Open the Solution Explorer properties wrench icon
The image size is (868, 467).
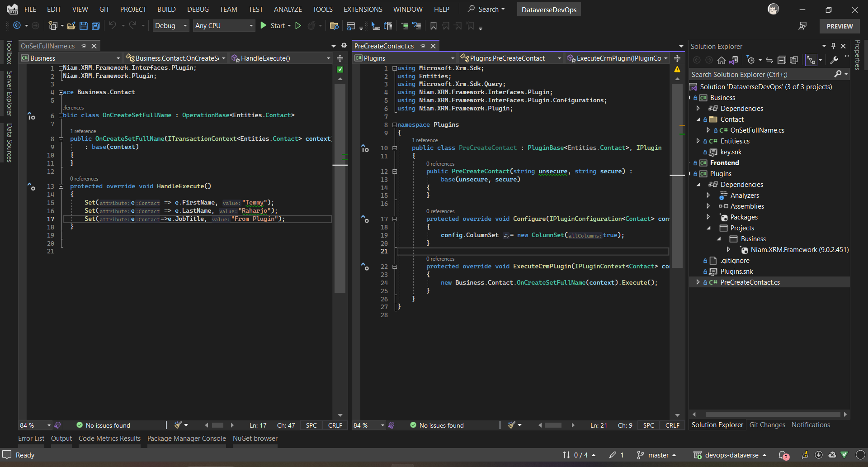pyautogui.click(x=835, y=60)
